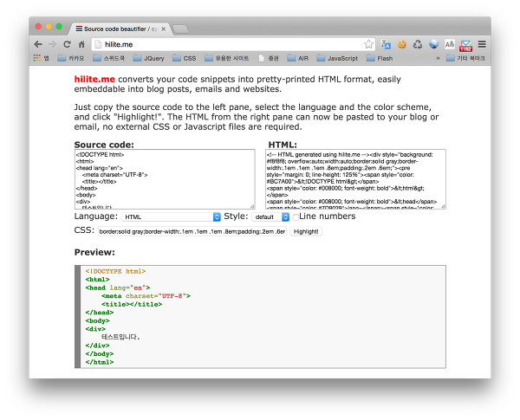Click the Preview code block
520x420 pixels.
[x=260, y=317]
